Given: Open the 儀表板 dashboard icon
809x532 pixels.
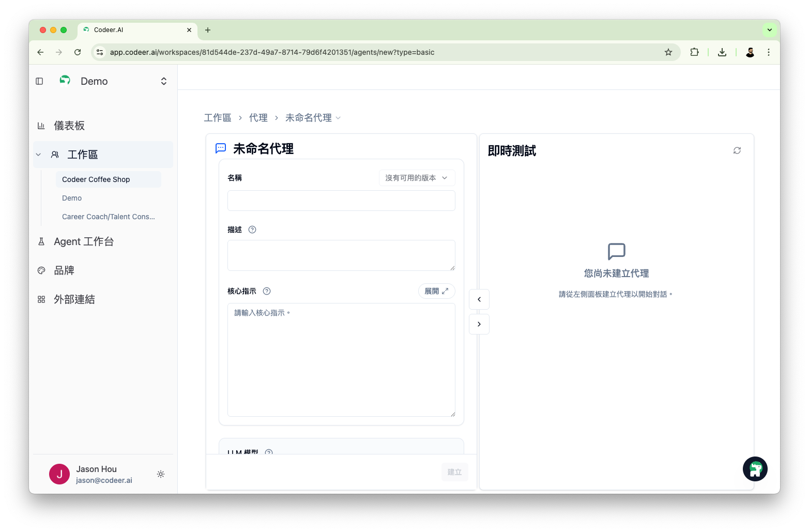Looking at the screenshot, I should tap(41, 125).
